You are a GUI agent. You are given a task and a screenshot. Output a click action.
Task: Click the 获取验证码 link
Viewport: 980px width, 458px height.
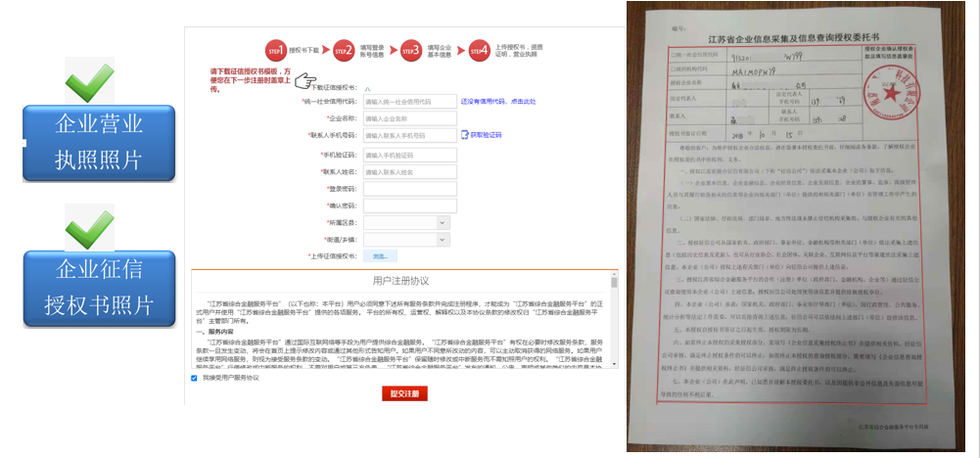point(487,135)
